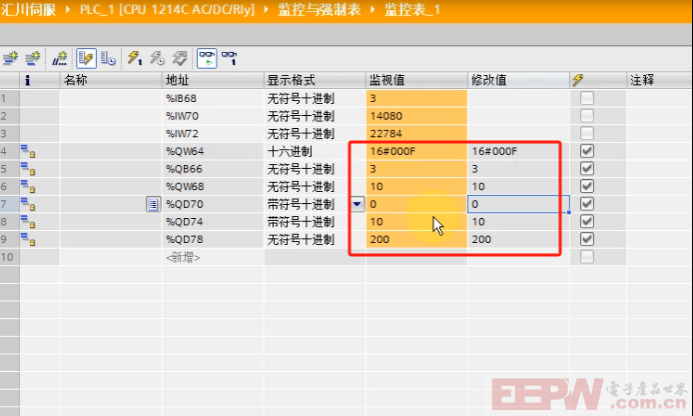Click the insert comment line toolbar icon
693x416 pixels.
tap(60, 58)
